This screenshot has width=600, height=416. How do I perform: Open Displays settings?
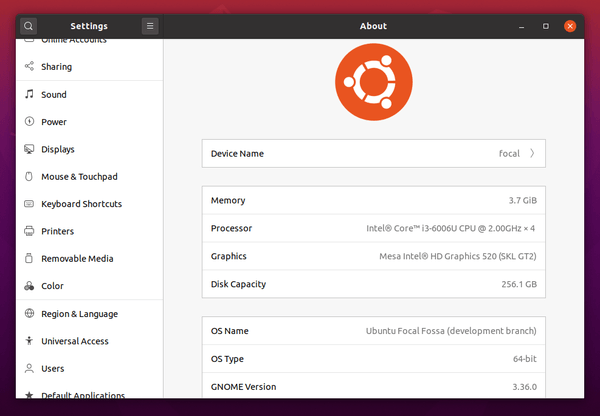coord(90,149)
